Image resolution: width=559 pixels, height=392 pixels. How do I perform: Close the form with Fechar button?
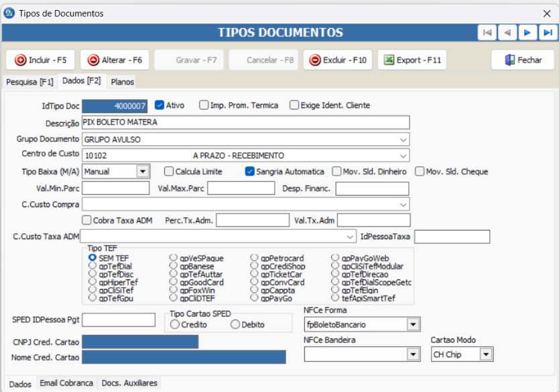pyautogui.click(x=522, y=60)
